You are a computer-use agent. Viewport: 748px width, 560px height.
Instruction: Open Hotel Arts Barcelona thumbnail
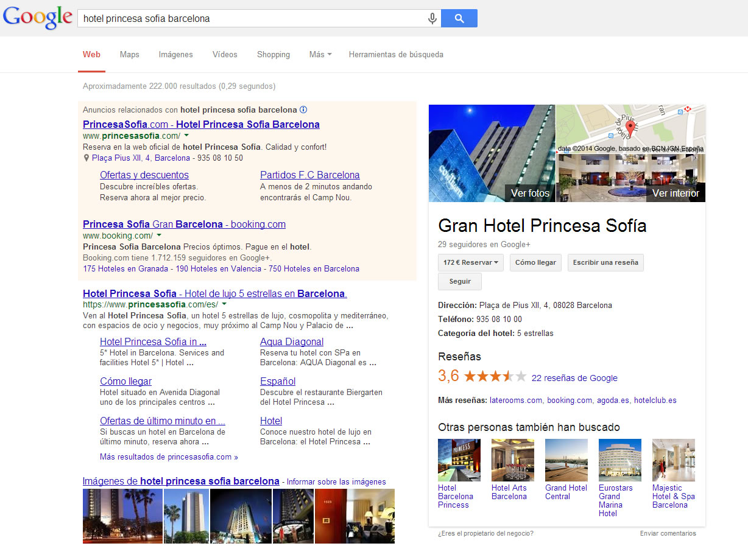pos(513,460)
